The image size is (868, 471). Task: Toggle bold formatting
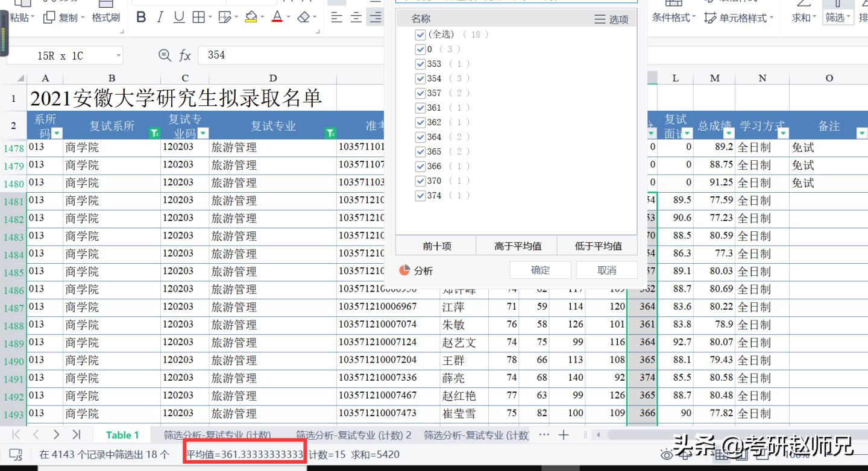click(141, 17)
